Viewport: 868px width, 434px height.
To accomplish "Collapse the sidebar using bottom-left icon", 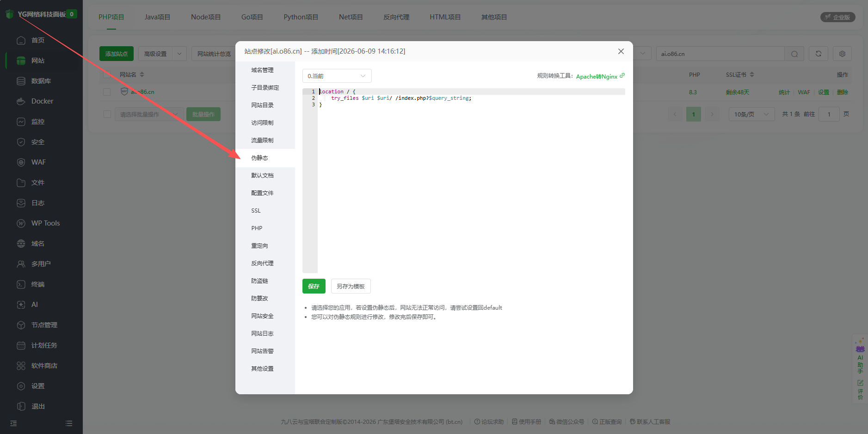I will pyautogui.click(x=13, y=423).
